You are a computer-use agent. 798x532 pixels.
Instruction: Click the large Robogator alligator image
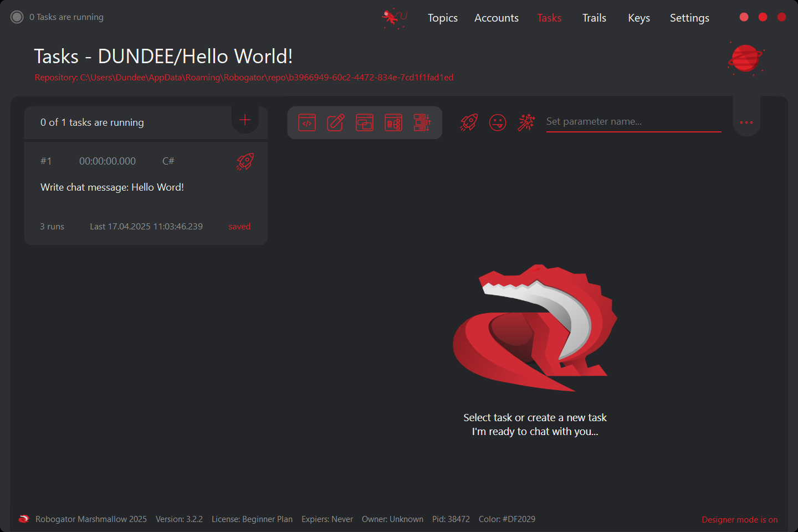(x=535, y=328)
